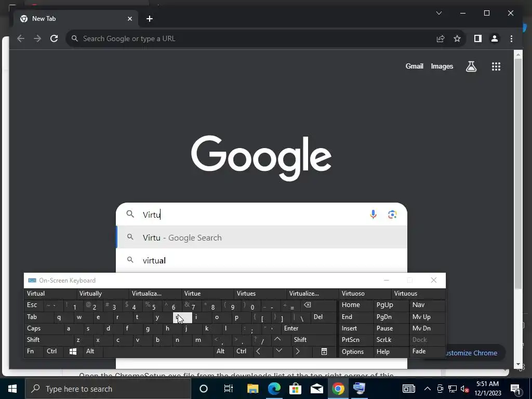
Task: Open Cortana circle on taskbar
Action: pyautogui.click(x=203, y=389)
